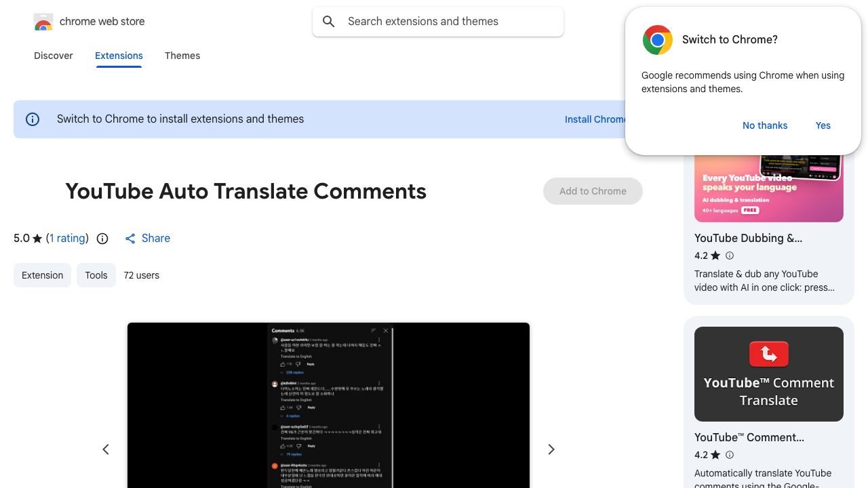The height and width of the screenshot is (488, 868).
Task: Open the 1 rating link
Action: pos(68,239)
